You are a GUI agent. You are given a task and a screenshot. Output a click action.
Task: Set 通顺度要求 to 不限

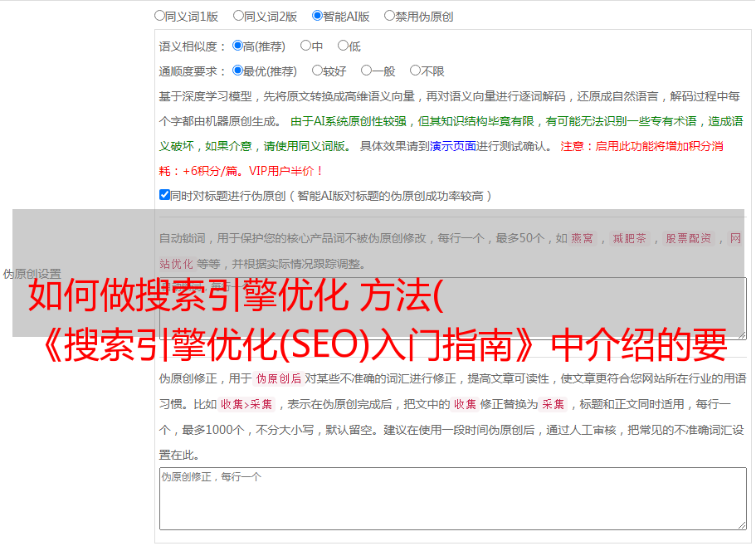point(415,71)
